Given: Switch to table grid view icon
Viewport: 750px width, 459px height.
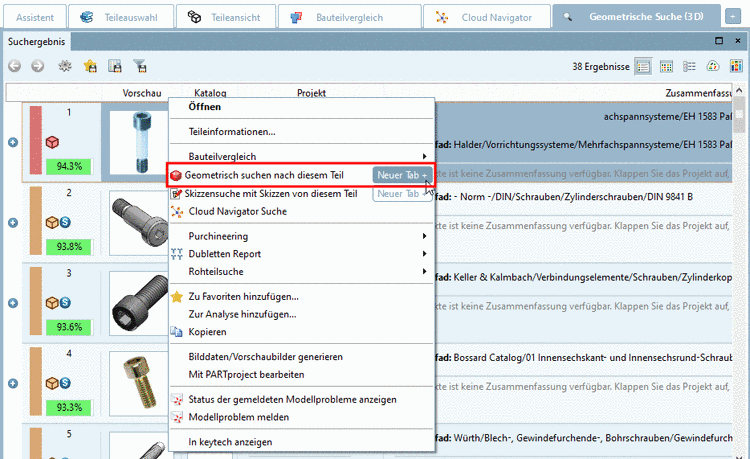Looking at the screenshot, I should 666,66.
